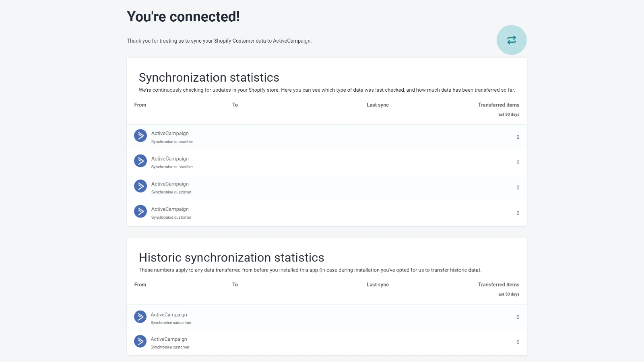Click 'last 30 days' label in Historic statistics
This screenshot has height=362, width=644.
pos(508,294)
